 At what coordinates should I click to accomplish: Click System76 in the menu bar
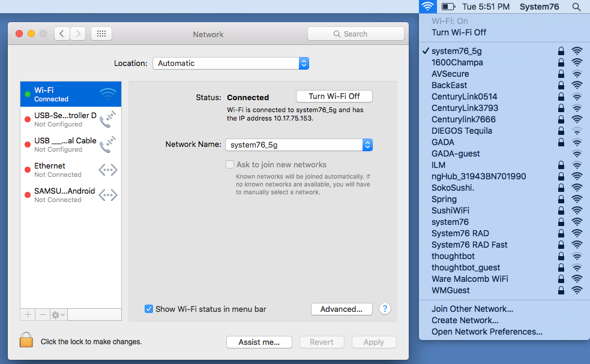[x=539, y=7]
